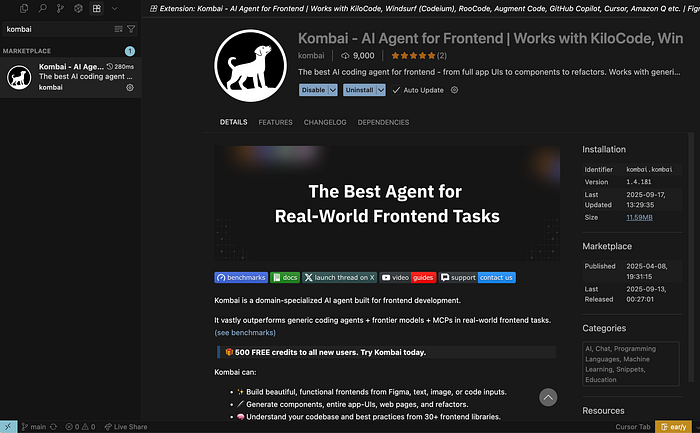Select the Extensions view icon
Viewport: 700px width, 433px height.
(96, 8)
